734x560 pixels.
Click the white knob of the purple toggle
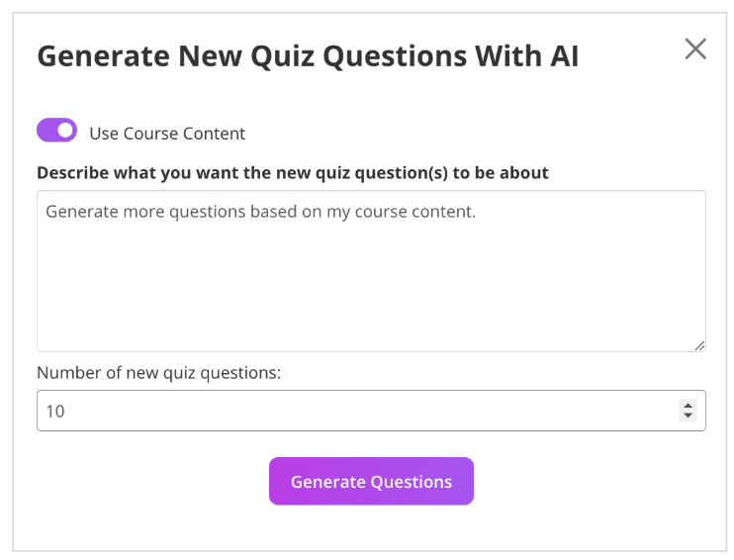(x=66, y=131)
